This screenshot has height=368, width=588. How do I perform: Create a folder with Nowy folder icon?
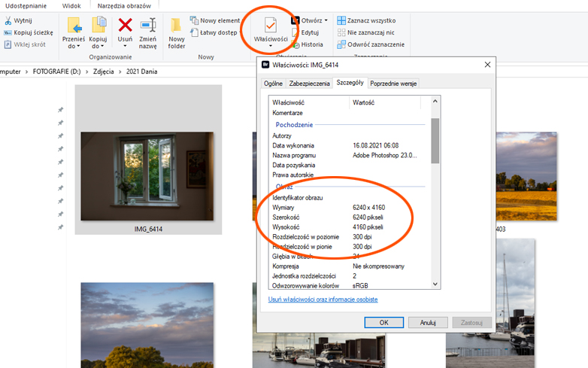click(177, 29)
